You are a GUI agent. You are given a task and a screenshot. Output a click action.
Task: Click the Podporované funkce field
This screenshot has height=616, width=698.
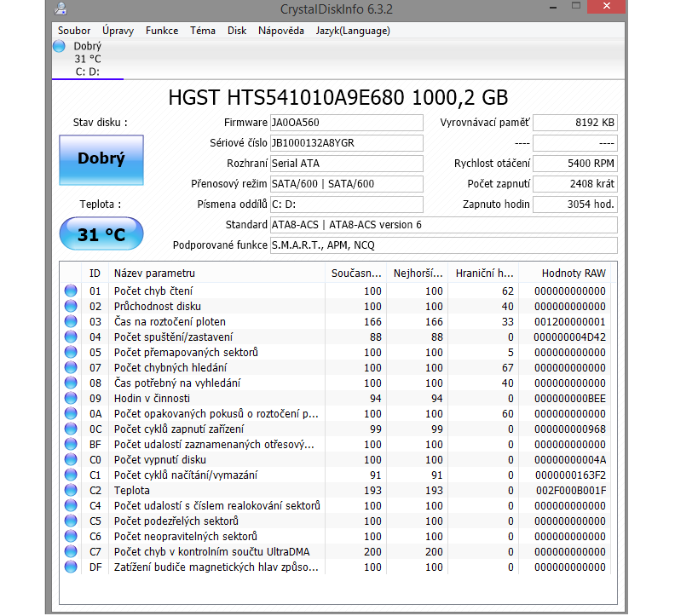444,245
